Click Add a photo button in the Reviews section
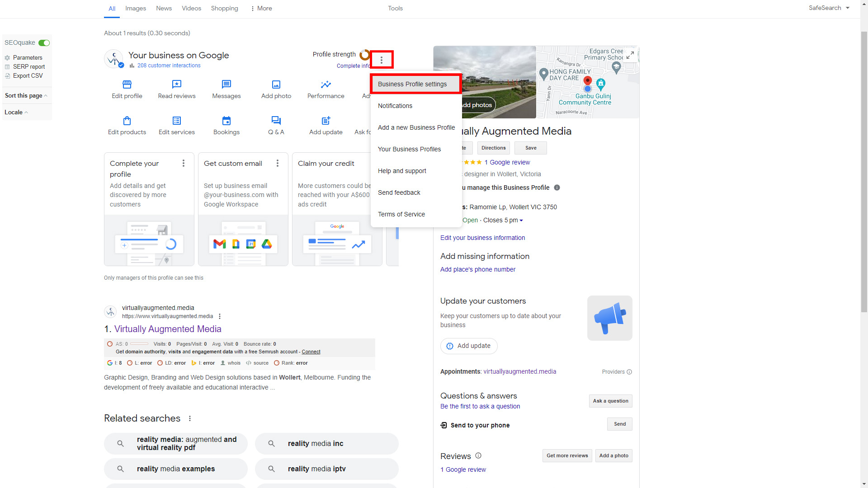The height and width of the screenshot is (488, 868). coord(613,456)
